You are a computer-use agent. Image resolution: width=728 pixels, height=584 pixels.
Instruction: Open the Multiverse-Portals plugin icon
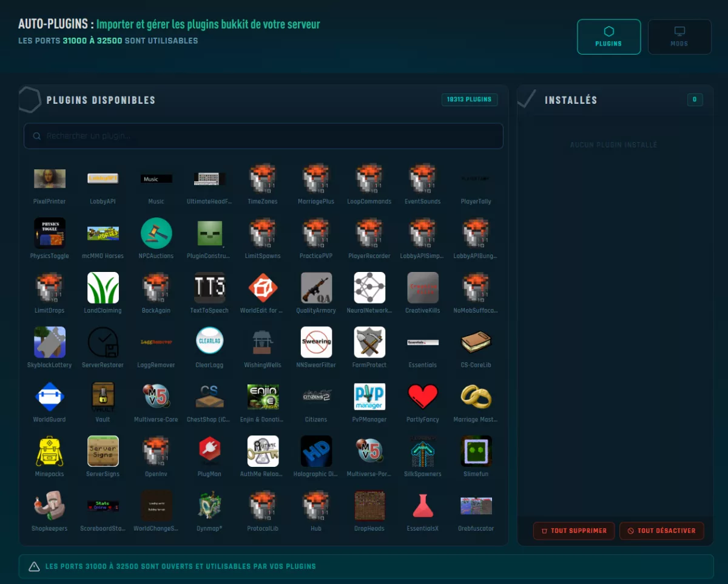coord(370,452)
